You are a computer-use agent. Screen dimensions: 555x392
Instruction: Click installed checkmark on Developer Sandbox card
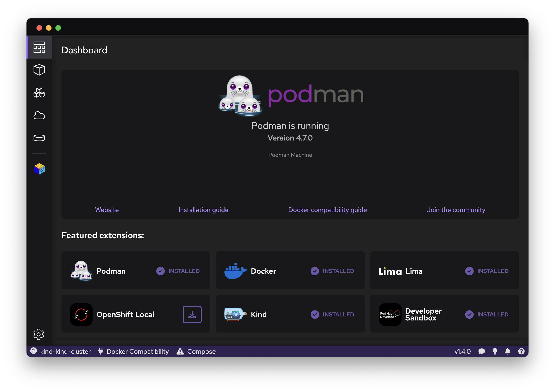coord(469,315)
